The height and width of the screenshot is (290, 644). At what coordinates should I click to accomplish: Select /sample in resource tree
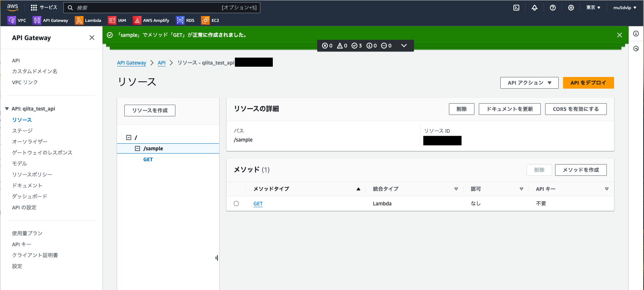pos(153,148)
